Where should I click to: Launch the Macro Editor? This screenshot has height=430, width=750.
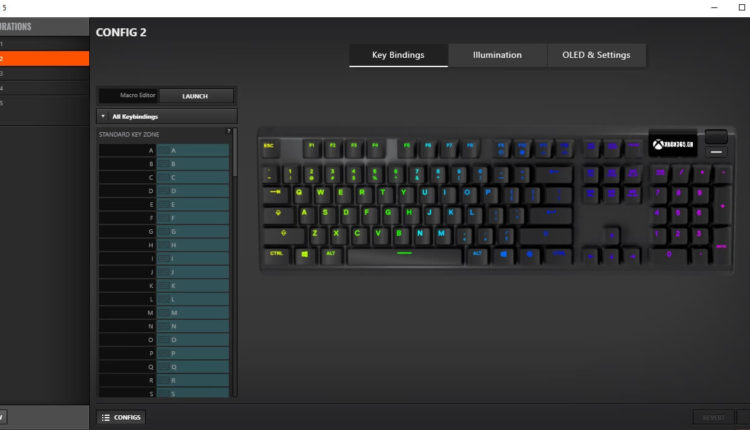[195, 96]
